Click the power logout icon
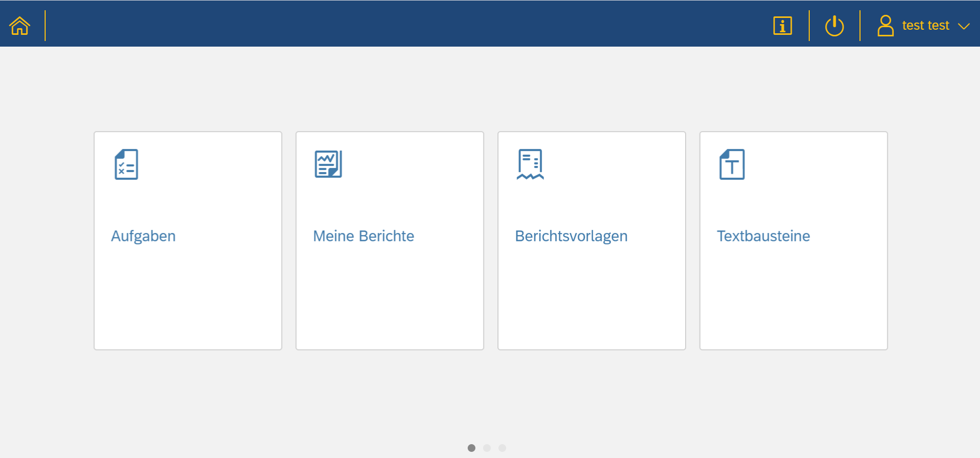Image resolution: width=980 pixels, height=458 pixels. (x=834, y=26)
